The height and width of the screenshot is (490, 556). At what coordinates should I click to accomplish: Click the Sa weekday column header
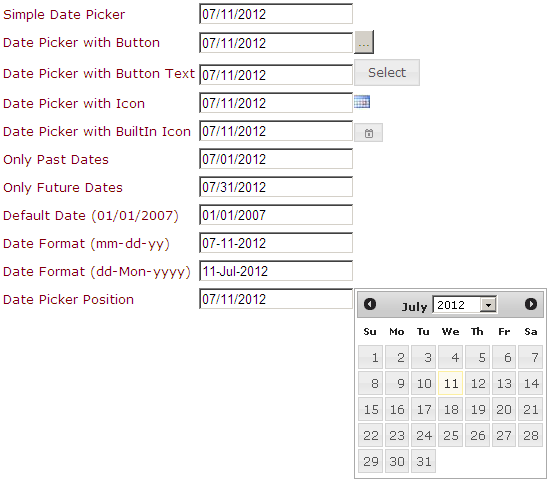coord(530,332)
